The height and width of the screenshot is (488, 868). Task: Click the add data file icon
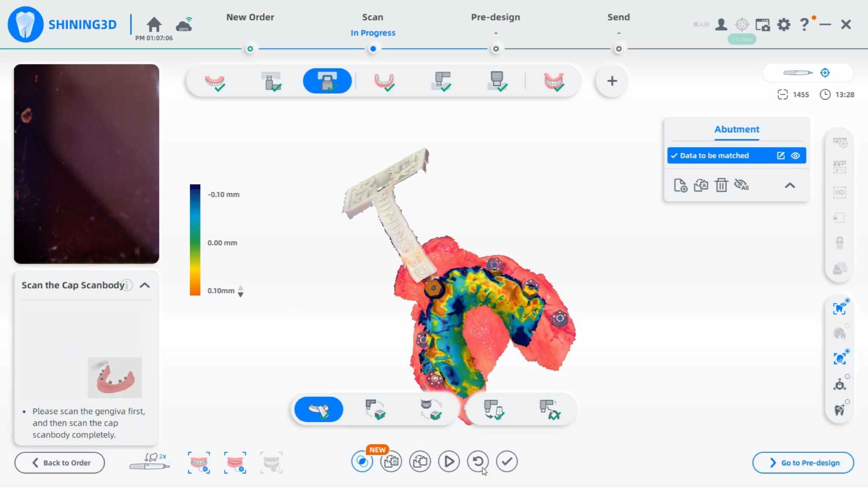(680, 185)
